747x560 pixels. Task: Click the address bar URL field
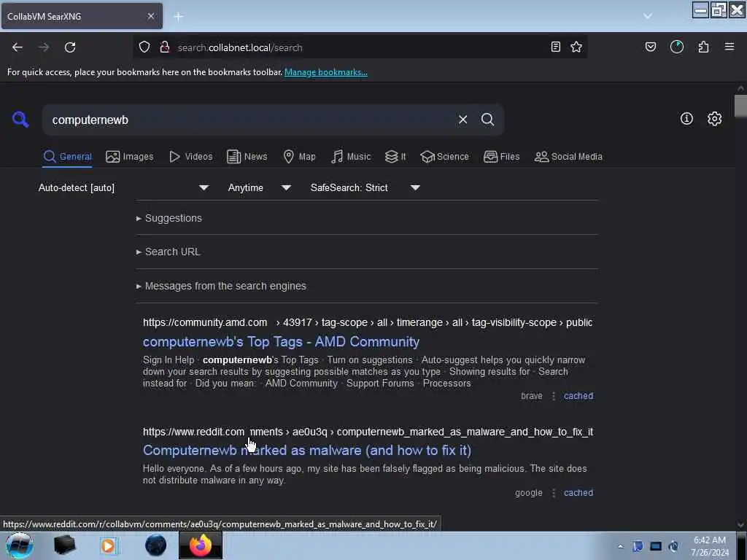pos(360,47)
